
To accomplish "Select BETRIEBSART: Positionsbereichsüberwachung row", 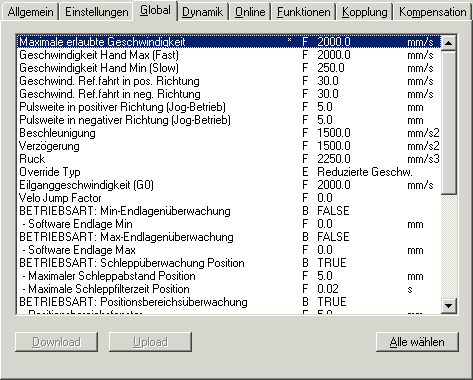I will pos(229,302).
